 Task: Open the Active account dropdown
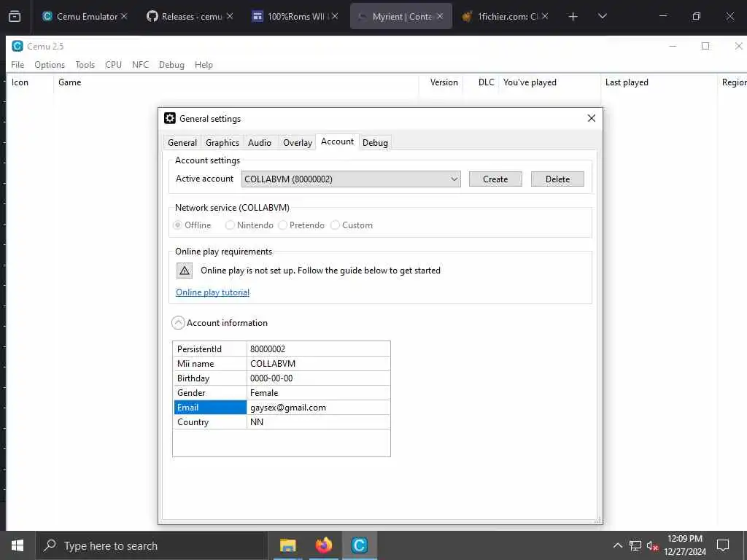point(351,179)
